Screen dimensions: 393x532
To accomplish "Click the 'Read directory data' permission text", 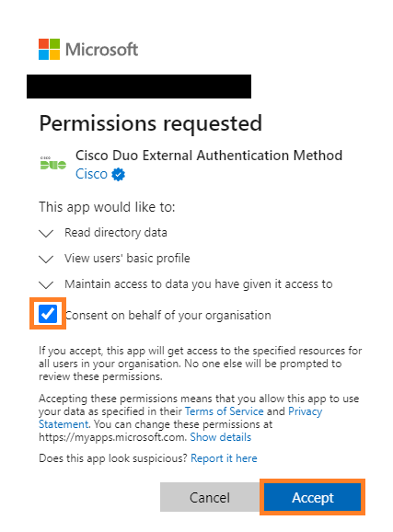I will 116,233.
